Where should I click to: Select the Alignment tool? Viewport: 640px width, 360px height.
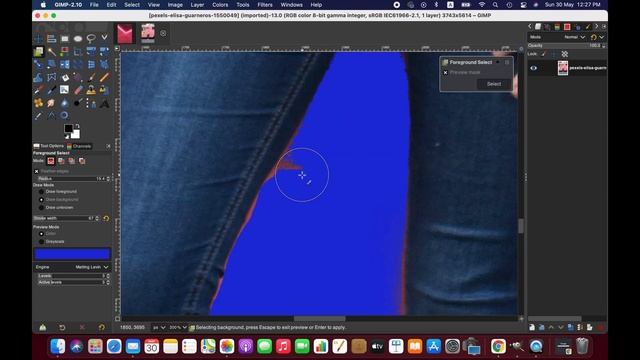coord(51,39)
